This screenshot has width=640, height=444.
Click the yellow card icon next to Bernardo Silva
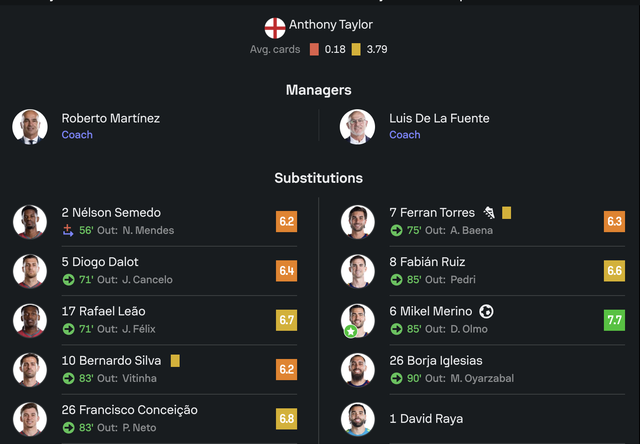point(175,361)
